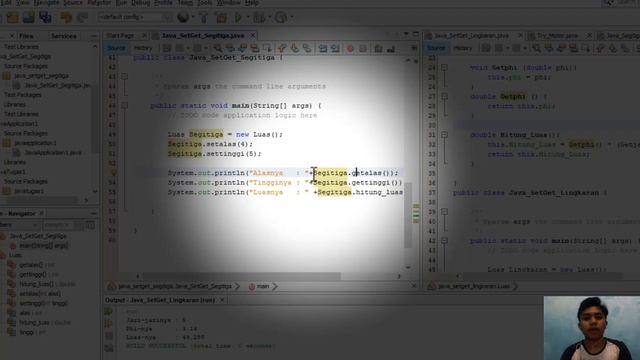Click the Profile Project icon
The image size is (640, 360).
click(281, 17)
